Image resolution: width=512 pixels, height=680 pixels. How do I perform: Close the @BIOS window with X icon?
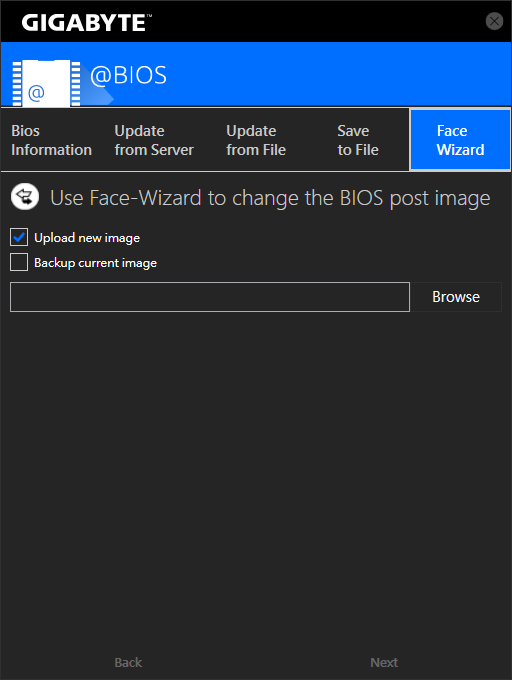494,21
